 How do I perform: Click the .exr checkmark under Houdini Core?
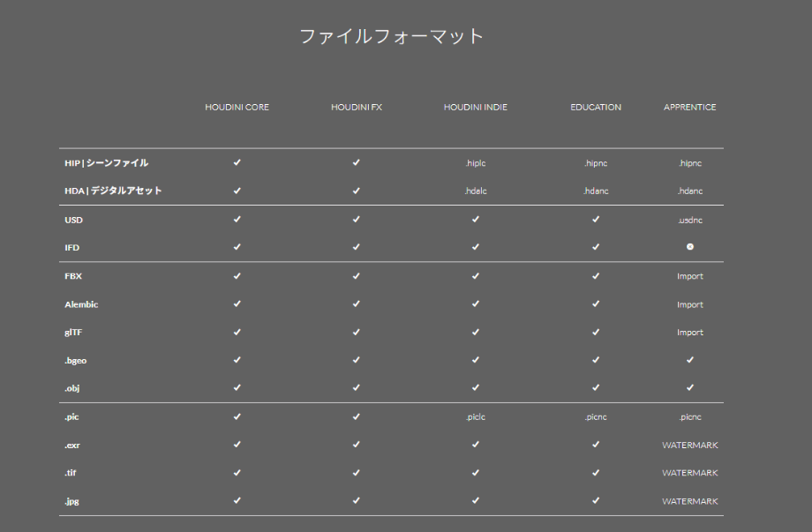pos(237,445)
